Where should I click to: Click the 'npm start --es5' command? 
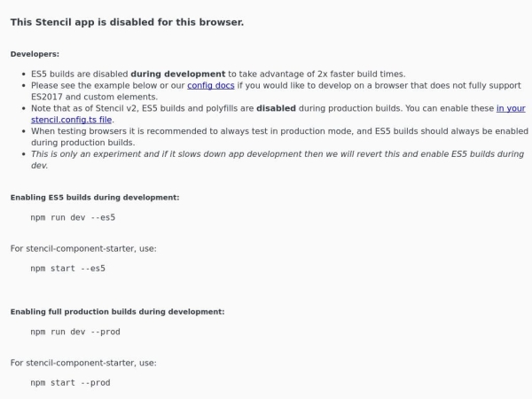click(x=68, y=269)
